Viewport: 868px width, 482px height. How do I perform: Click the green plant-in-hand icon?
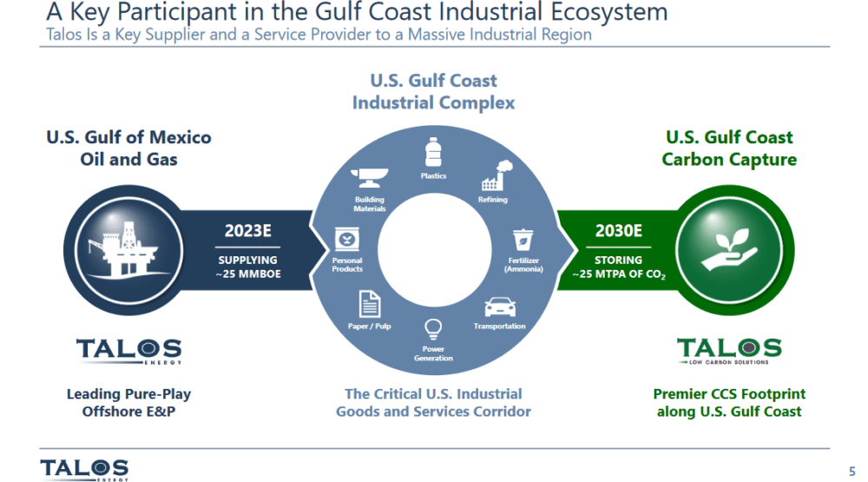[729, 250]
